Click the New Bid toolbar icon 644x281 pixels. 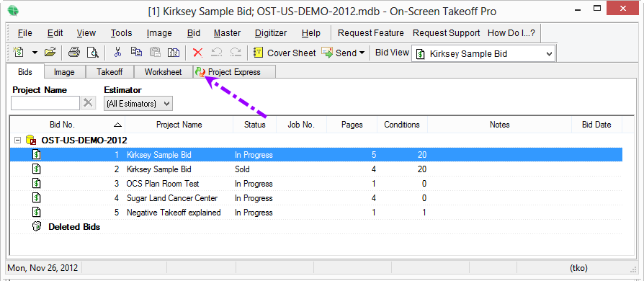pyautogui.click(x=19, y=53)
